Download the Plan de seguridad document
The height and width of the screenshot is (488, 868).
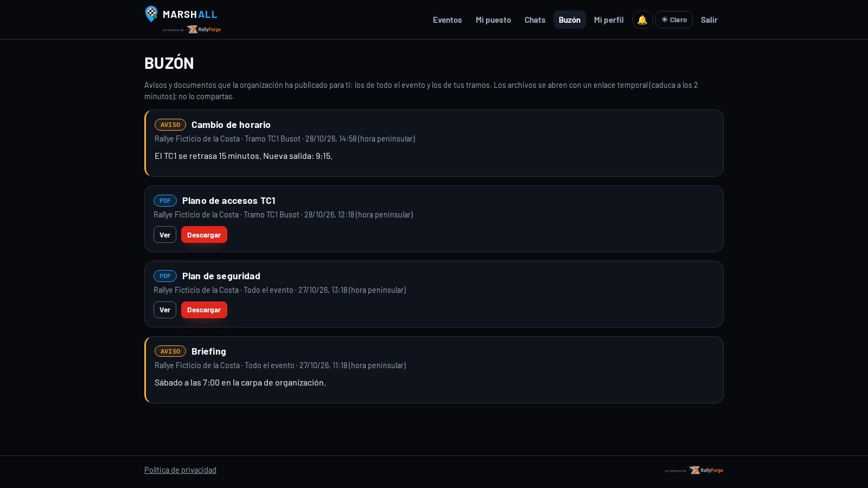(x=204, y=310)
